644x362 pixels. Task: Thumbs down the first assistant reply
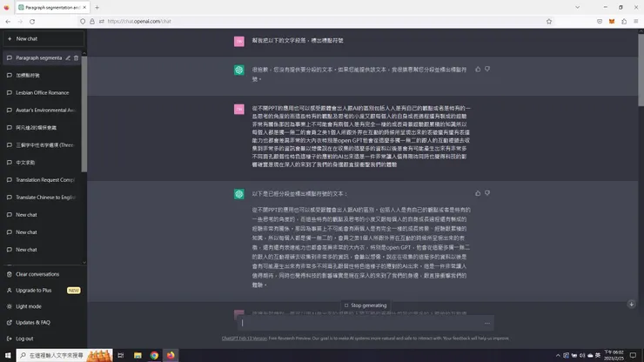click(487, 69)
